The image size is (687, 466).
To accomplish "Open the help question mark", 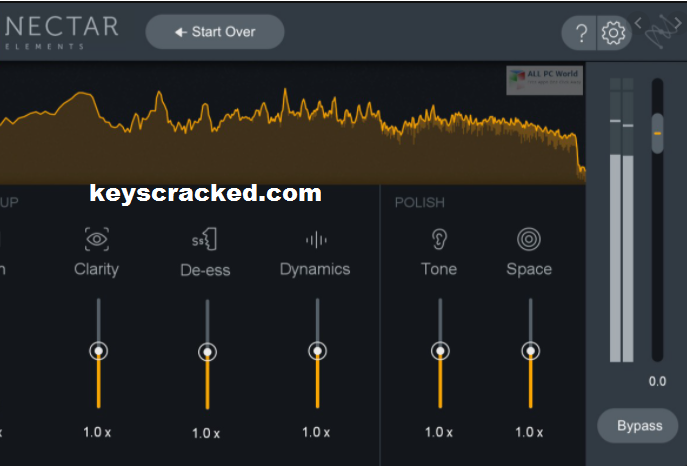I will (580, 33).
